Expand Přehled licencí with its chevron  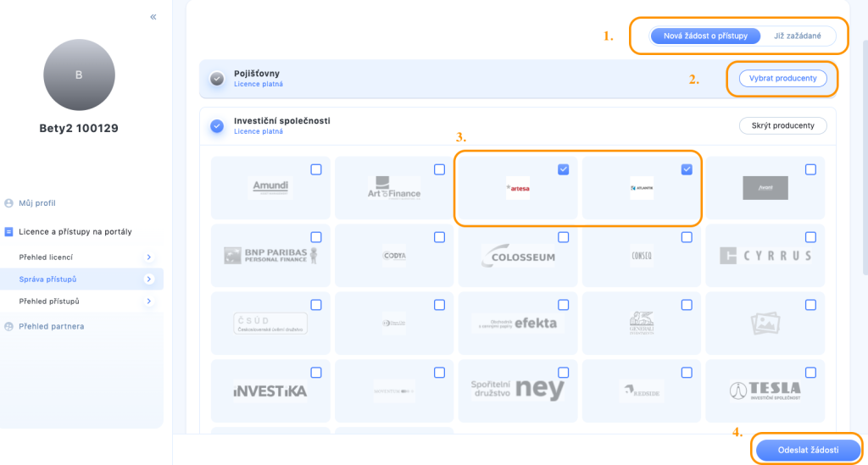(148, 257)
